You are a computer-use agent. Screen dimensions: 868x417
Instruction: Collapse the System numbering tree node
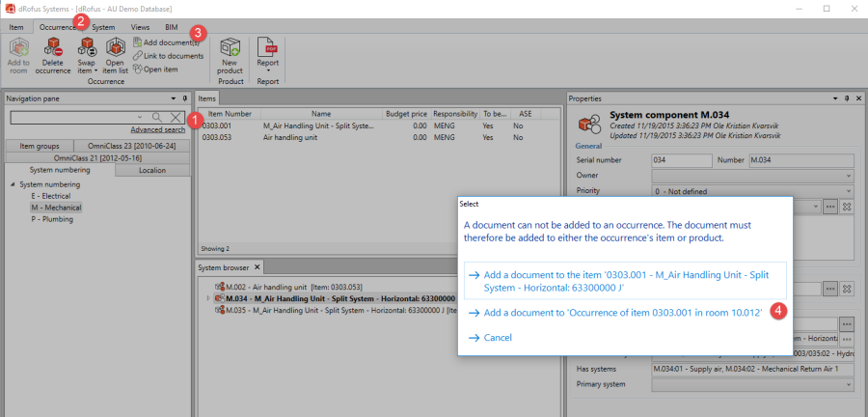coord(13,184)
